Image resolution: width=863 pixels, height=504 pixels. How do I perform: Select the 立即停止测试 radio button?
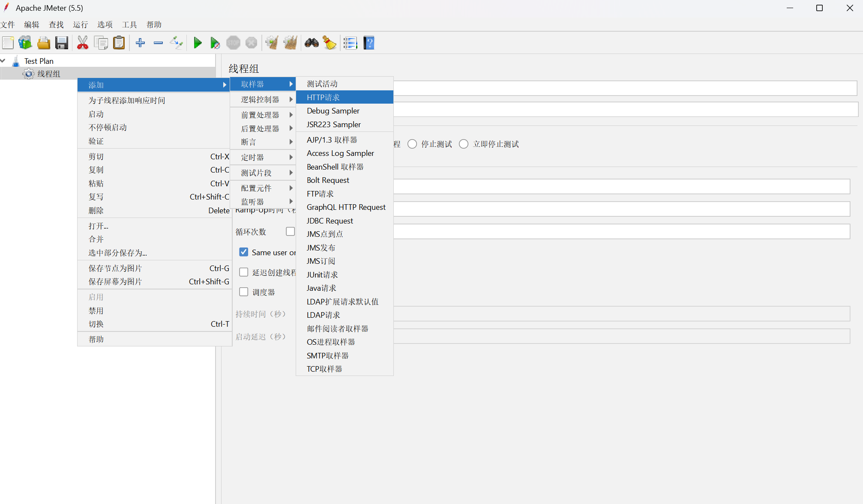pos(464,144)
